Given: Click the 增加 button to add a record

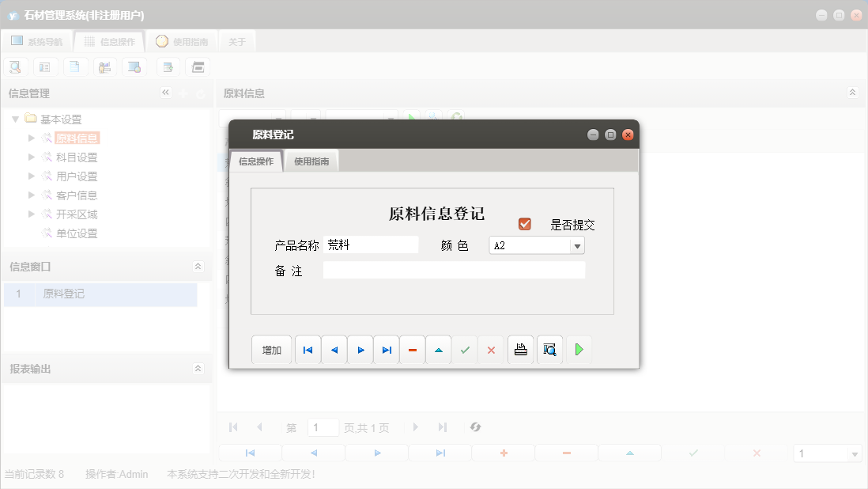Looking at the screenshot, I should [271, 349].
